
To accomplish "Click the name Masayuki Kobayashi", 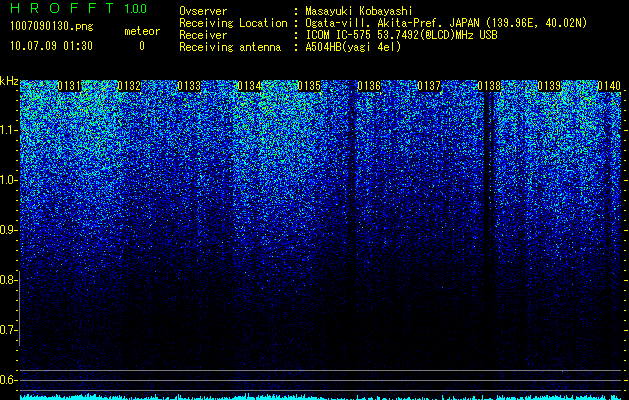I will 359,11.
